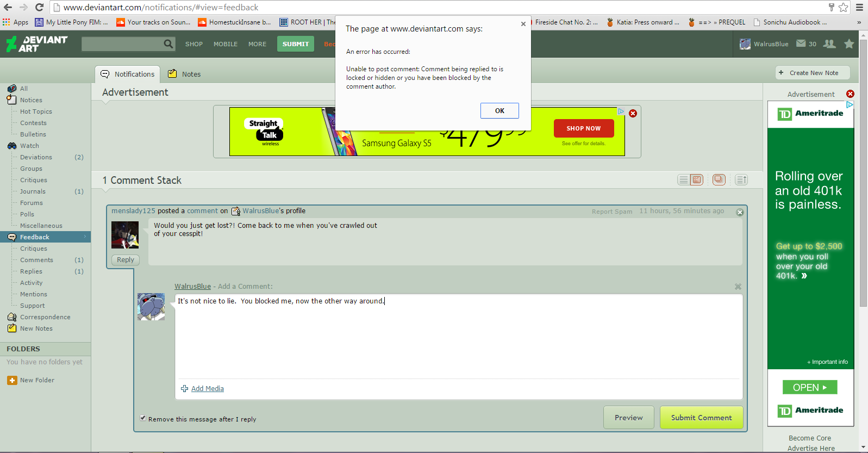Screen dimensions: 868x453
Task: Open the Apps bookmarks shortcut
Action: (15, 22)
